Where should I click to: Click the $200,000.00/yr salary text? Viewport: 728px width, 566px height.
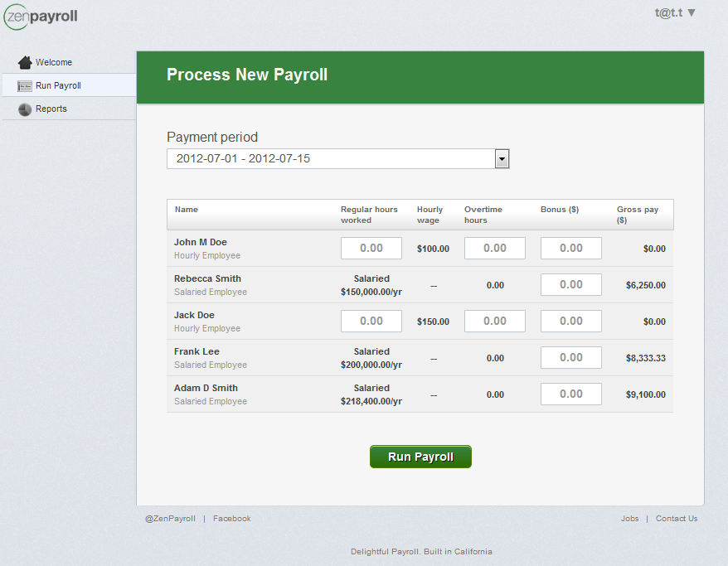click(371, 365)
